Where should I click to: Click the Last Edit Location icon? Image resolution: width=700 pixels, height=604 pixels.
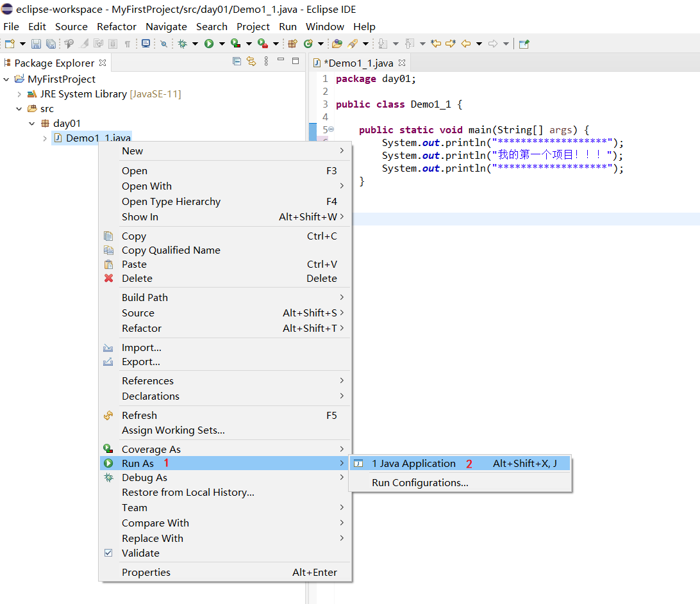pyautogui.click(x=436, y=44)
